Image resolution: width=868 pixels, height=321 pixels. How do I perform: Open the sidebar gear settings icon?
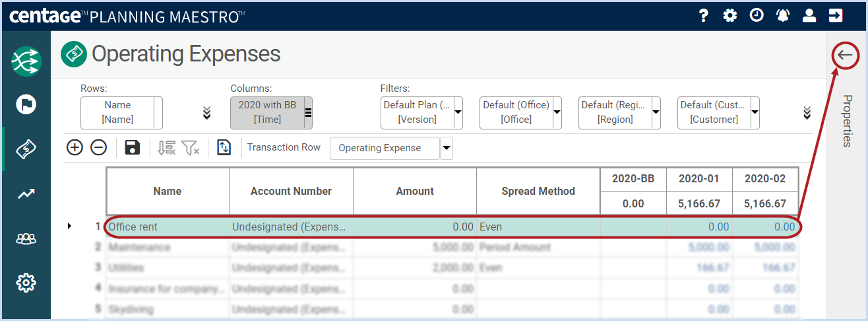pos(26,283)
